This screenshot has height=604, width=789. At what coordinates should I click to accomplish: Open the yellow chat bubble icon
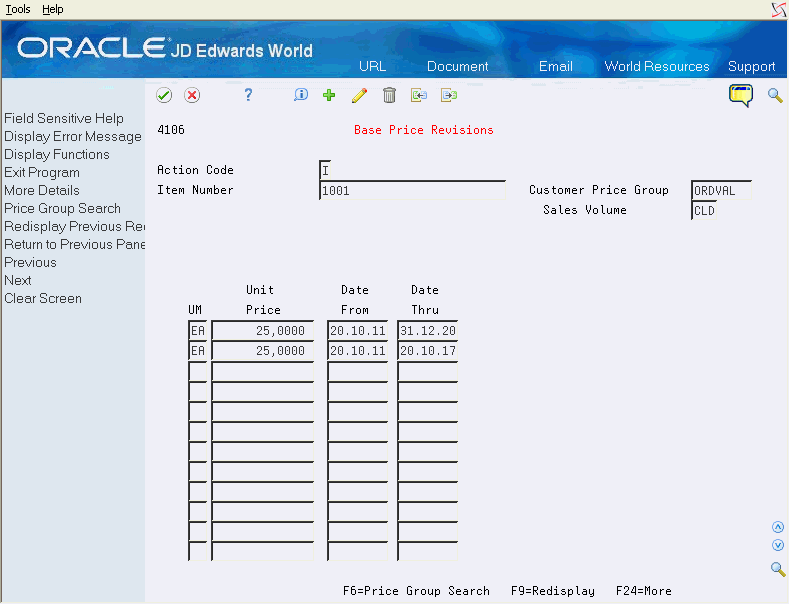click(x=741, y=95)
